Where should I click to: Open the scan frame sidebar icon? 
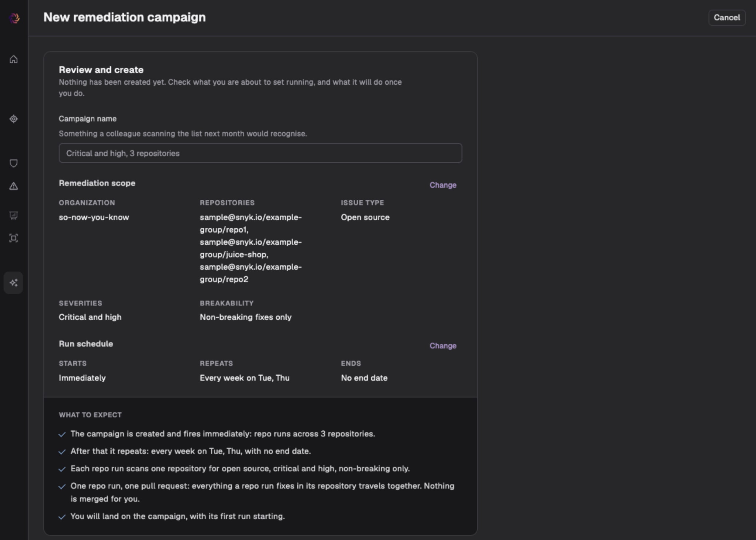14,238
